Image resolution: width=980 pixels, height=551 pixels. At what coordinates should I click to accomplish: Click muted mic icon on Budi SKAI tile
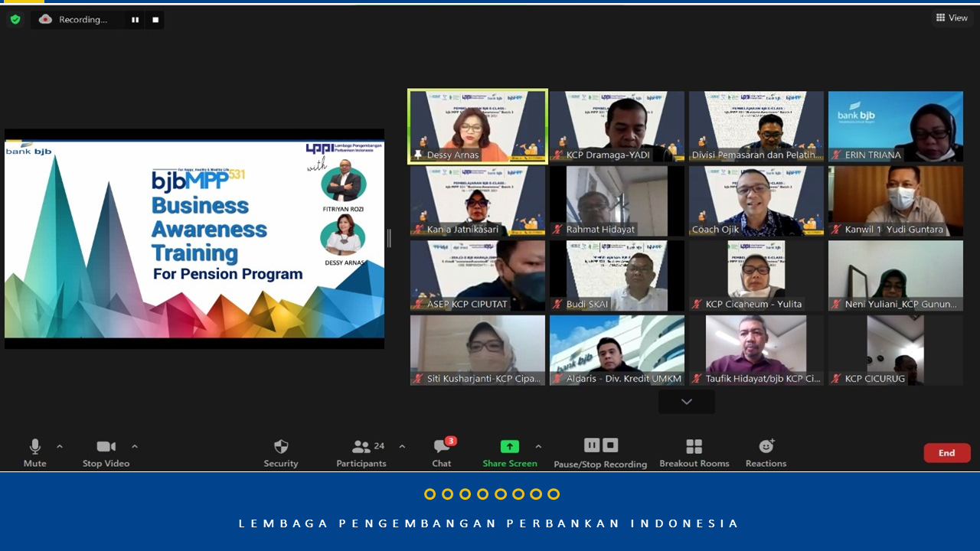pos(558,304)
